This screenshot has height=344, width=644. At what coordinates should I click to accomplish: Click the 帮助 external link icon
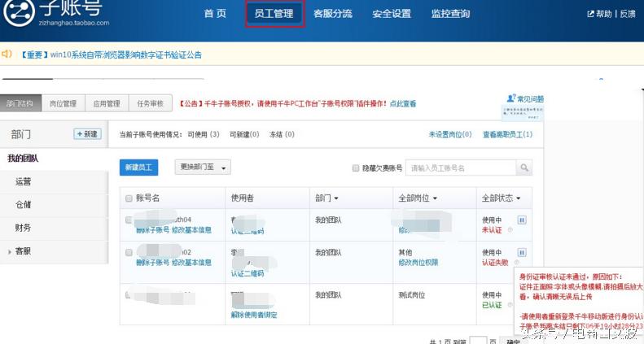tap(590, 14)
